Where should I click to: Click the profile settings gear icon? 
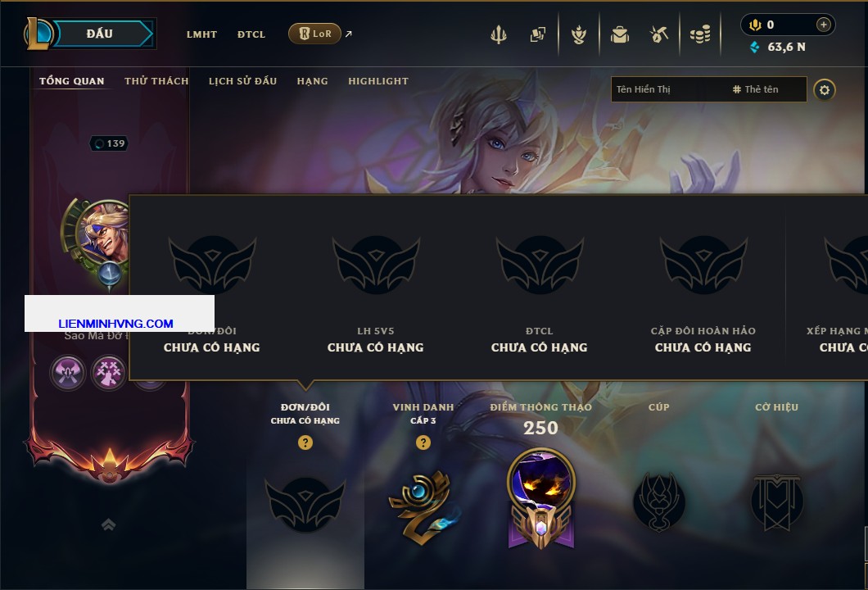825,90
